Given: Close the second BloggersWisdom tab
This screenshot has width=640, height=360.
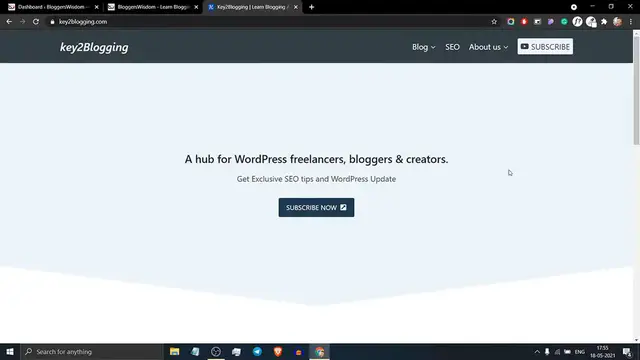Looking at the screenshot, I should click(x=196, y=7).
